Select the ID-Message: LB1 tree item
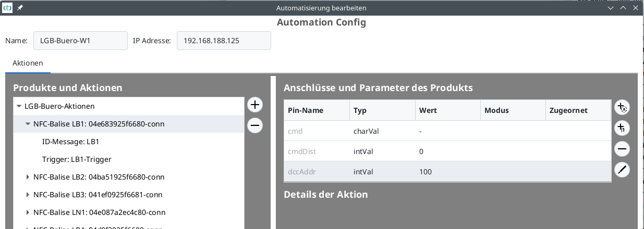 point(71,142)
